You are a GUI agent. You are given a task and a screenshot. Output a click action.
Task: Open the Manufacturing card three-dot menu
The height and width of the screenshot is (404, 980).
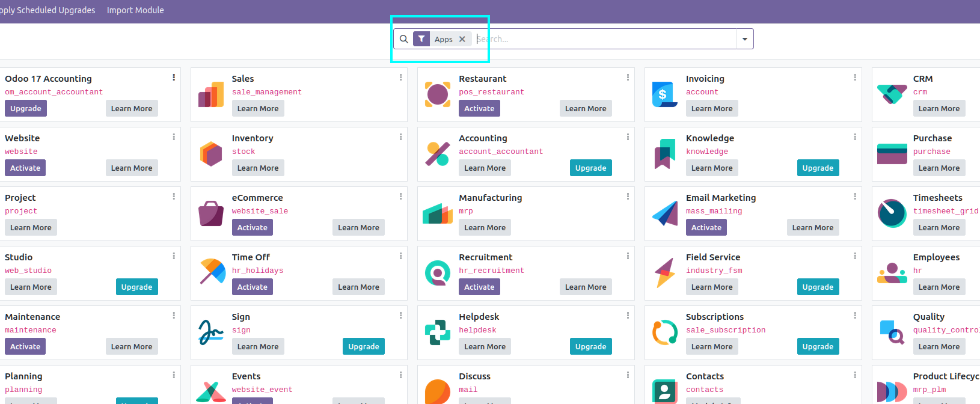point(628,197)
